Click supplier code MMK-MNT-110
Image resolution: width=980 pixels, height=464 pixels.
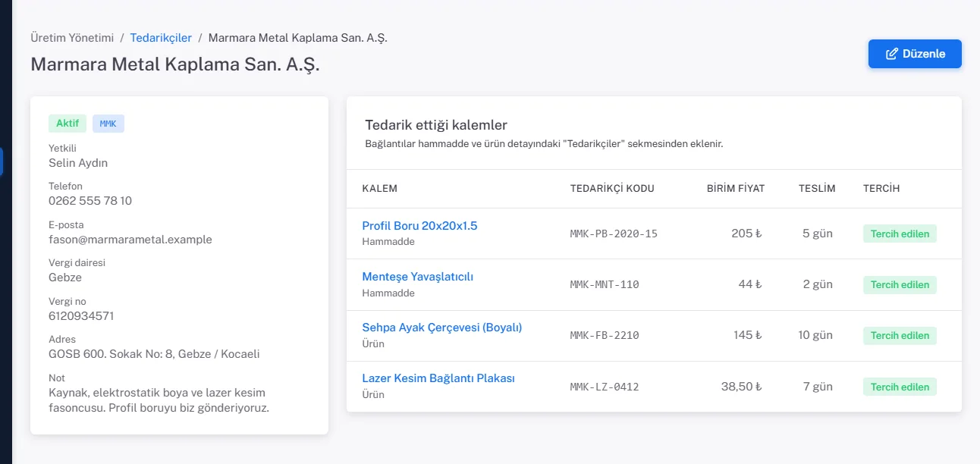pos(605,284)
